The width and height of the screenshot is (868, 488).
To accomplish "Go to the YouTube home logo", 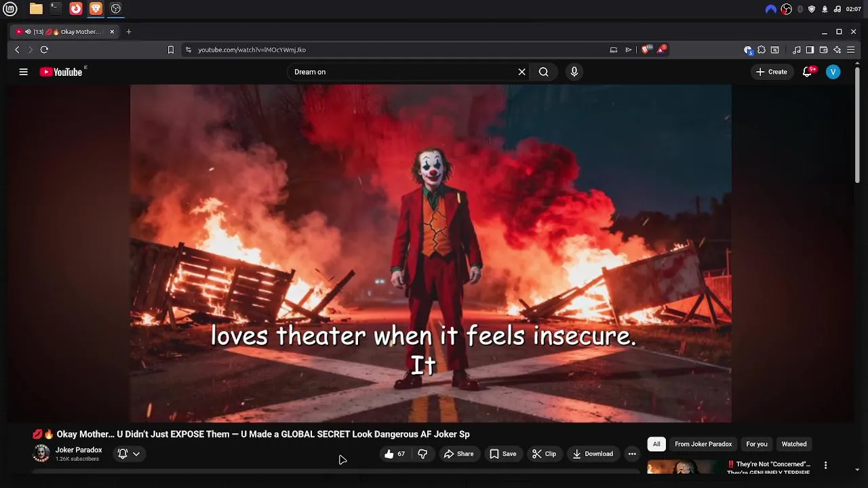I will click(62, 72).
